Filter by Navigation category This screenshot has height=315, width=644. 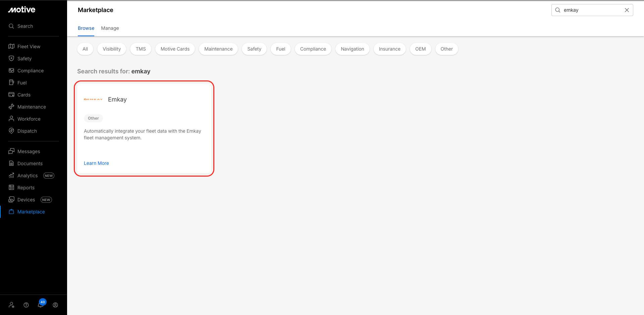pos(353,49)
